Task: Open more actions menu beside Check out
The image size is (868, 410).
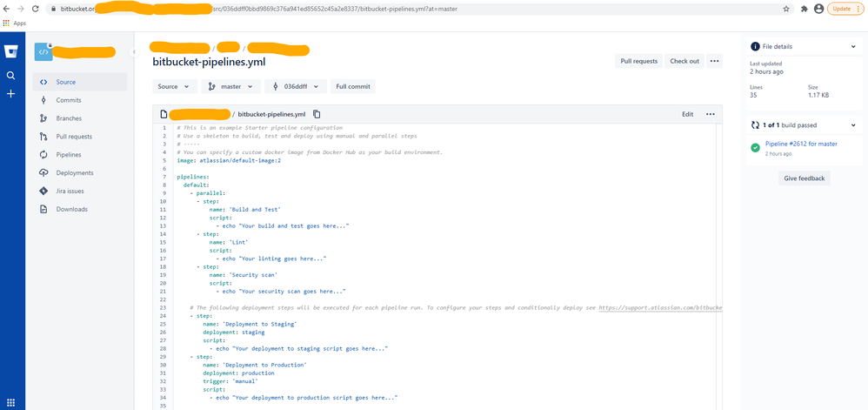Action: pyautogui.click(x=714, y=62)
